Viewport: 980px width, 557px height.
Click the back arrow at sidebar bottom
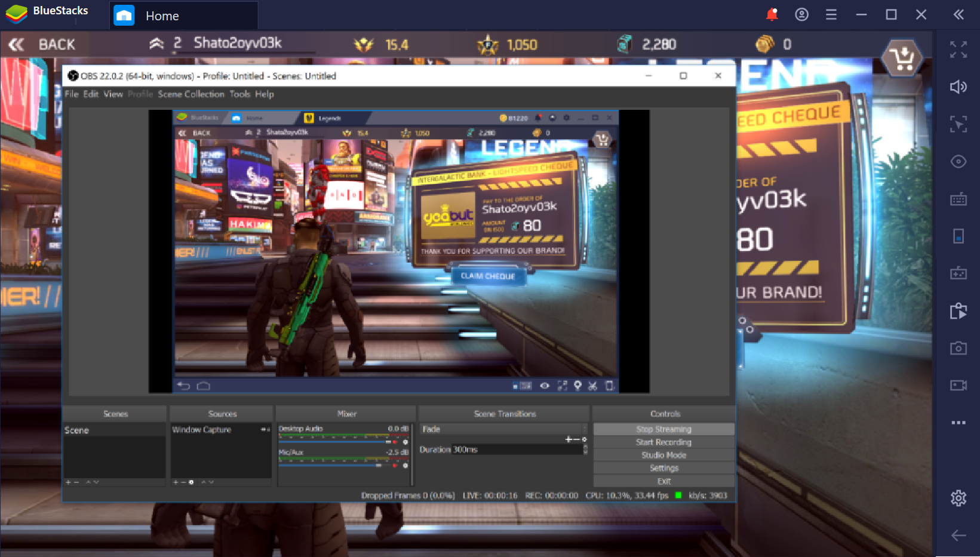[x=958, y=536]
